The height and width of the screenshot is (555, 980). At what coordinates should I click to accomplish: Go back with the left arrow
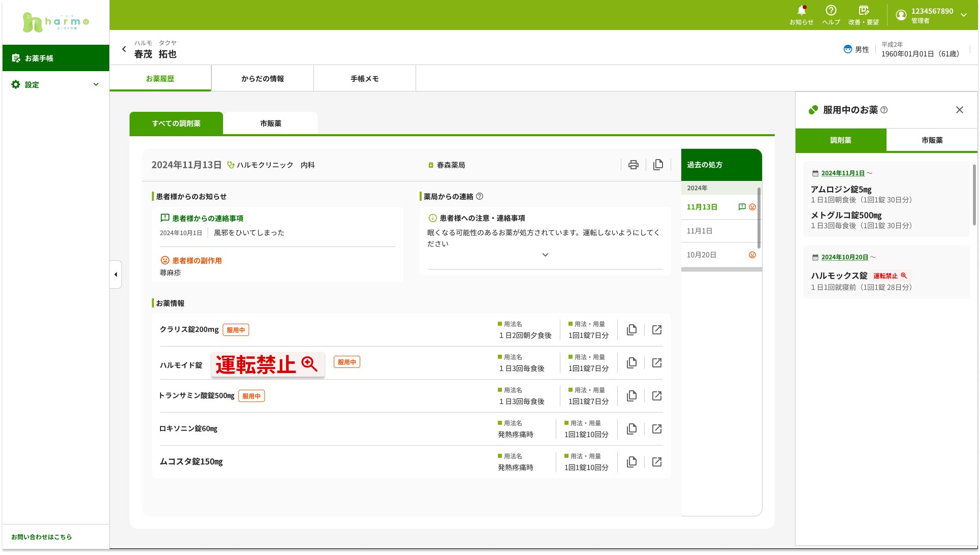124,49
